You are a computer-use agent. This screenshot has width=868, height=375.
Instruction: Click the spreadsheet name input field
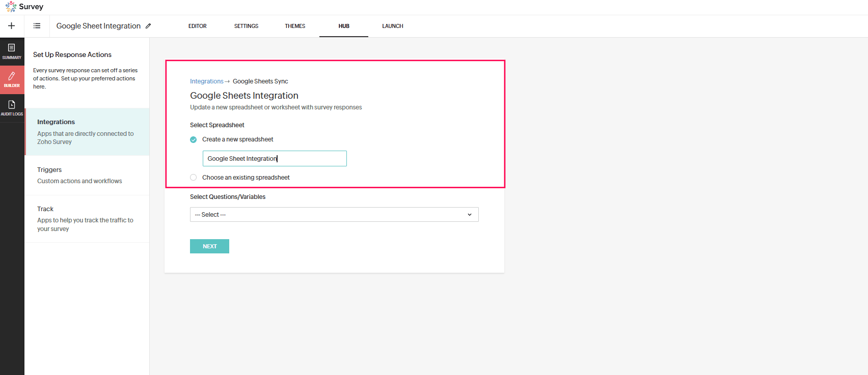[x=275, y=159]
